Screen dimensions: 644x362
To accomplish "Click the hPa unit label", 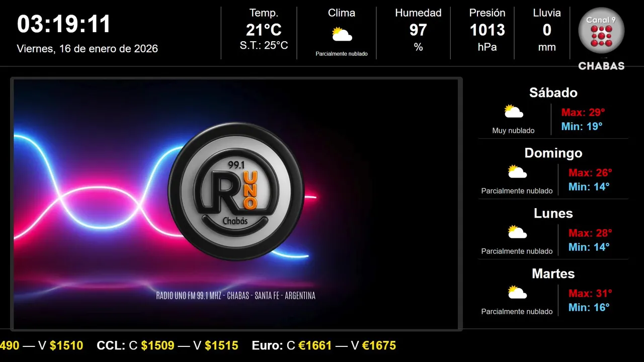I will point(487,47).
